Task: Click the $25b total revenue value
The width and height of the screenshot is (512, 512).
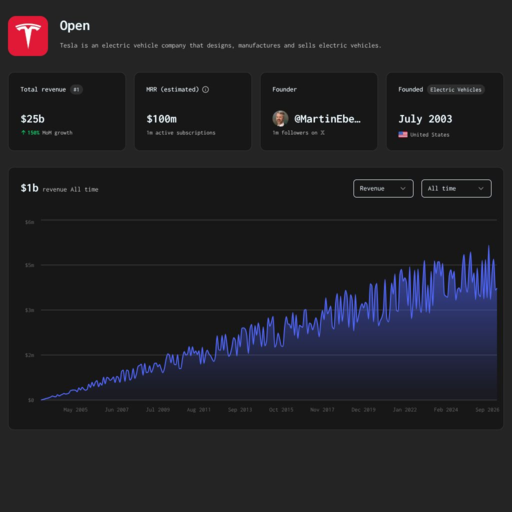Action: click(x=33, y=119)
